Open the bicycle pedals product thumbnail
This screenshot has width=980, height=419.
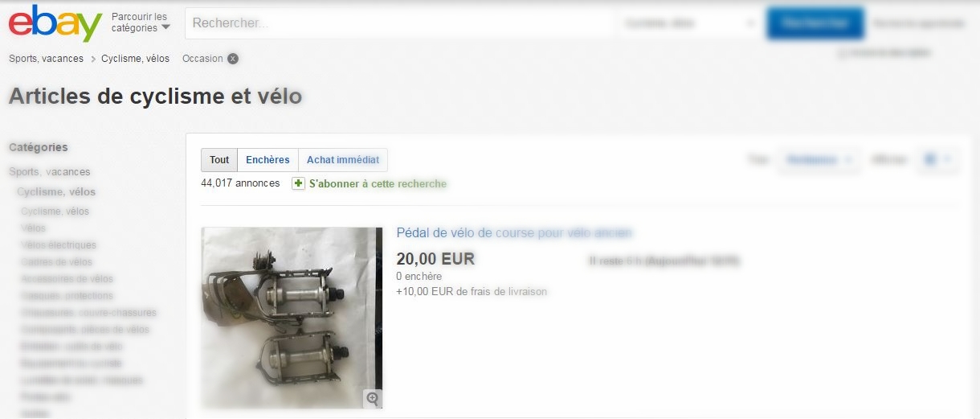(x=292, y=318)
